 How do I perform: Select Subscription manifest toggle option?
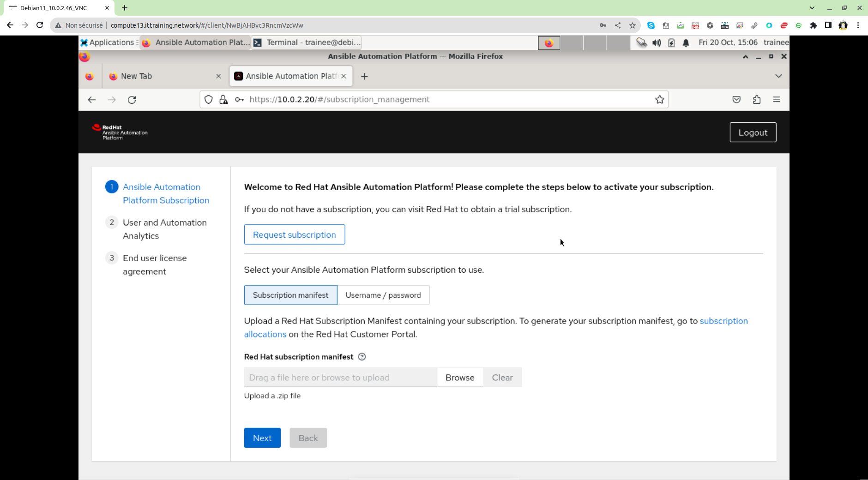[x=290, y=295]
